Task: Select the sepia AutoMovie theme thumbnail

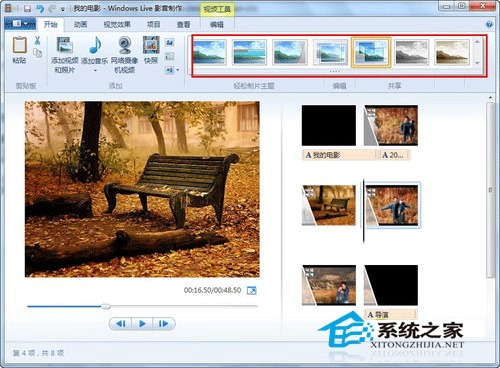Action: tap(452, 52)
